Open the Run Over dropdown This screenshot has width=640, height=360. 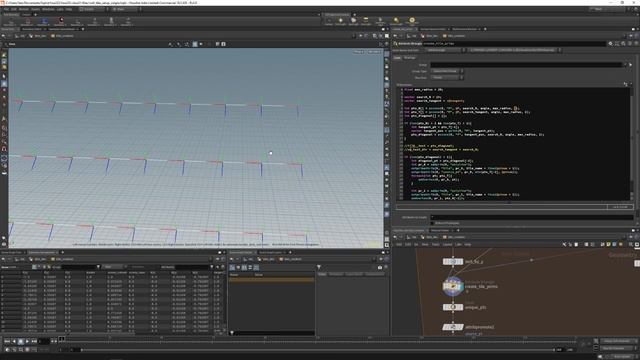tap(447, 77)
